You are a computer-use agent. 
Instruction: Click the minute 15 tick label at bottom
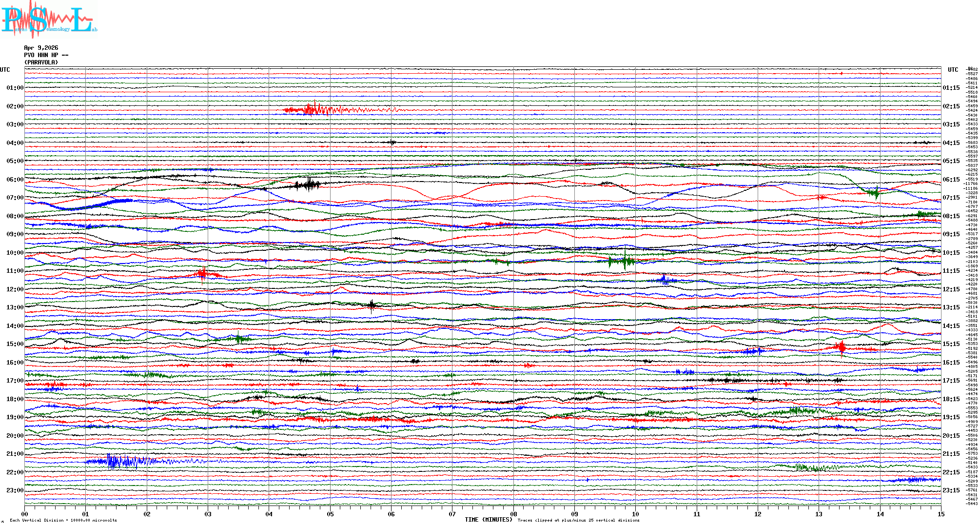point(941,514)
